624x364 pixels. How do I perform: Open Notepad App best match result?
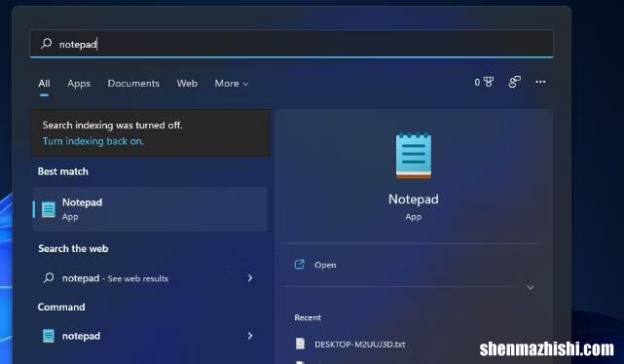coord(150,209)
